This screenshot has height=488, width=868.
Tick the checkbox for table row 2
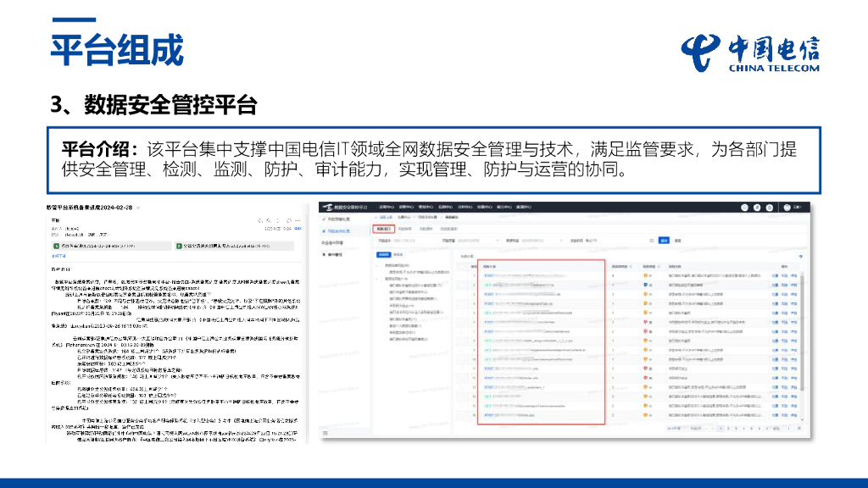pos(462,285)
